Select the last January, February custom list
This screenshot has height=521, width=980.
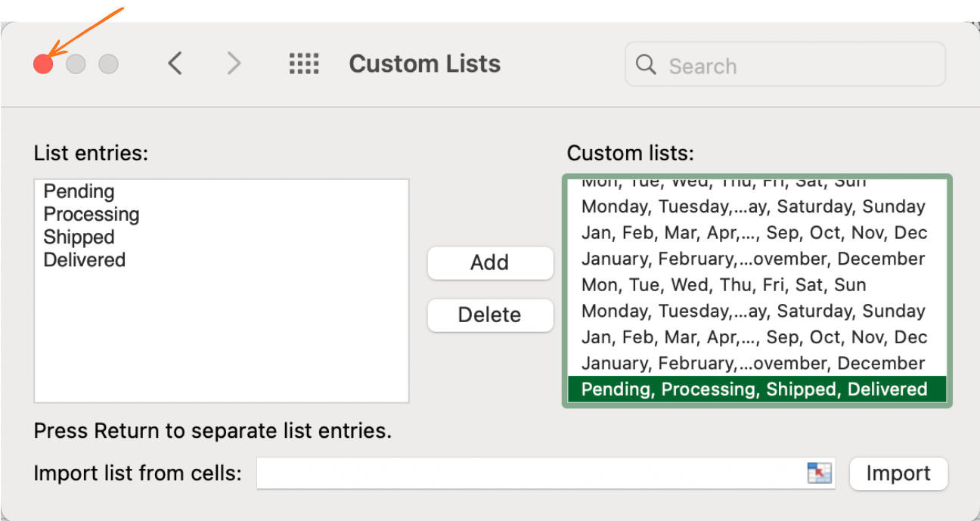tap(753, 363)
